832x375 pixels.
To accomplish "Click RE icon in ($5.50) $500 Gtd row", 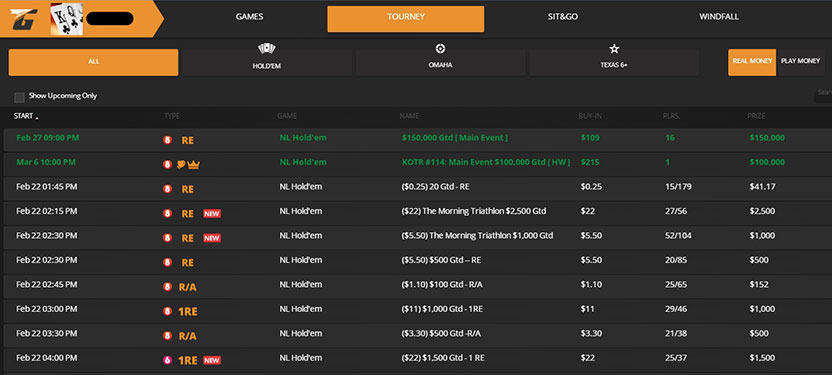I will (187, 263).
